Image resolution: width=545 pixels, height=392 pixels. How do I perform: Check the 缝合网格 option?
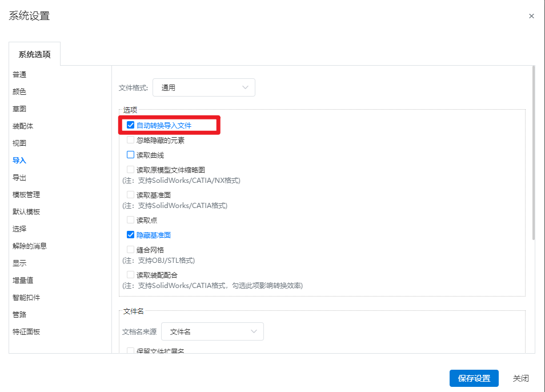pos(131,250)
